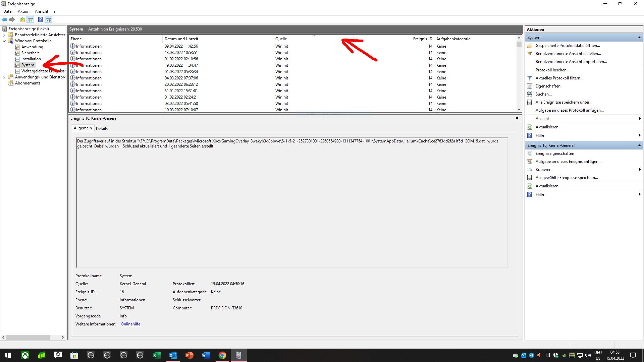Open the Onlinehilfe link

coord(130,324)
